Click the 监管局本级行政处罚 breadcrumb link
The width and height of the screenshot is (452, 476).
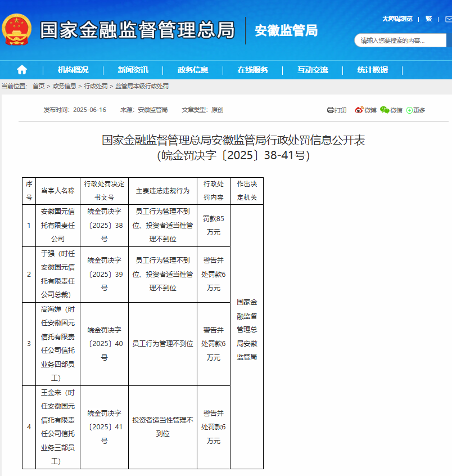click(142, 86)
